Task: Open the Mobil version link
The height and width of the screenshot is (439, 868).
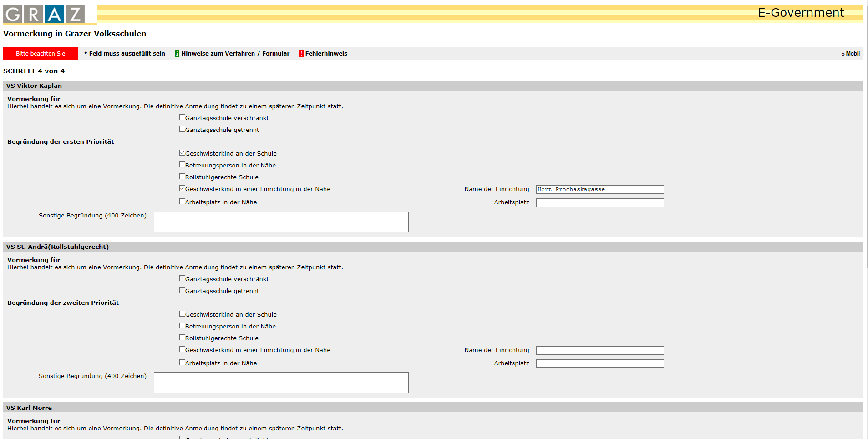Action: tap(851, 54)
